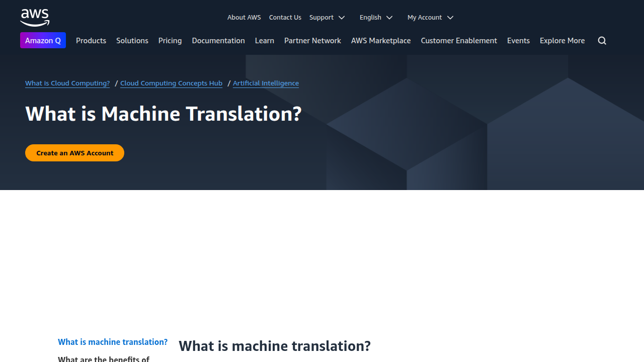Follow the Cloud Computing Concepts Hub breadcrumb

coord(171,83)
